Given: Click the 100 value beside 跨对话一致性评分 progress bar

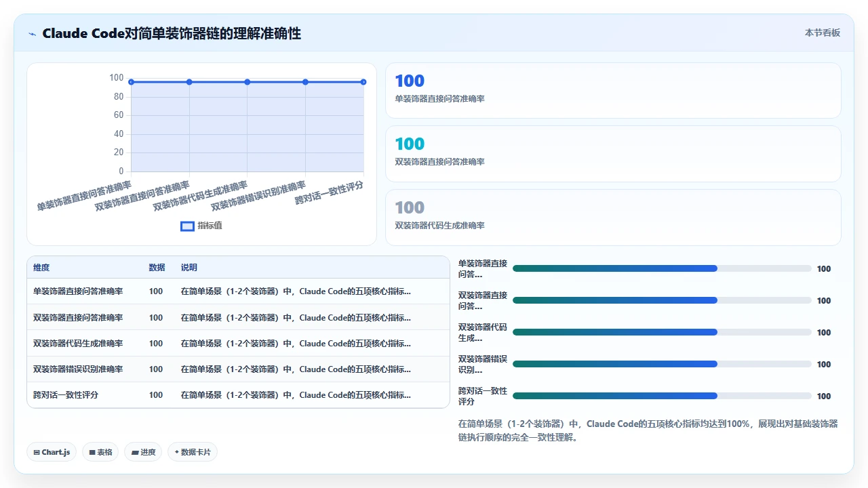Looking at the screenshot, I should pos(824,396).
